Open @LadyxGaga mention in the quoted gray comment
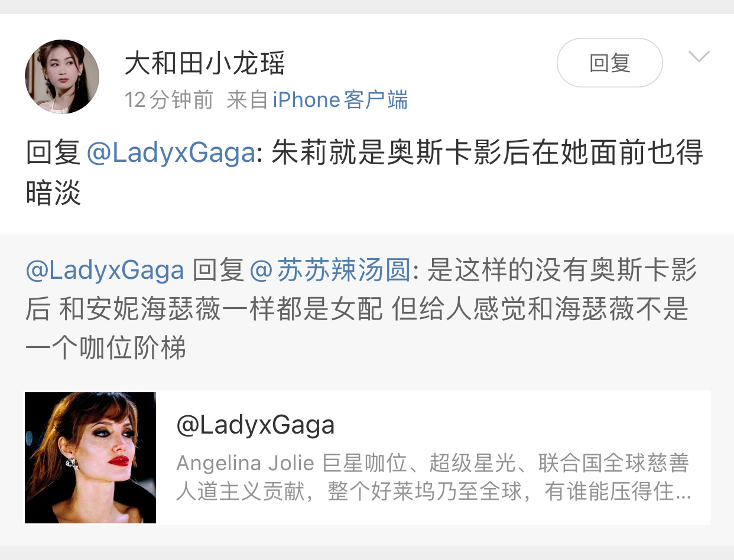 click(105, 271)
